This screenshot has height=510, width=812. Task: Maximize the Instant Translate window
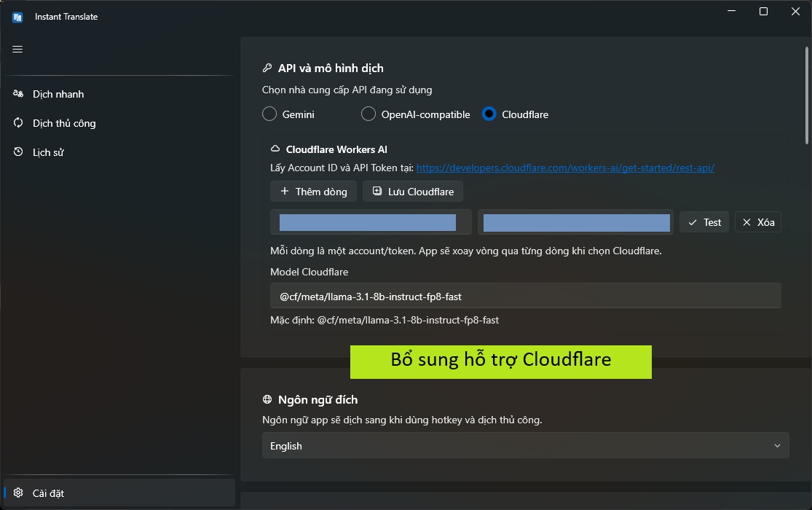point(763,12)
